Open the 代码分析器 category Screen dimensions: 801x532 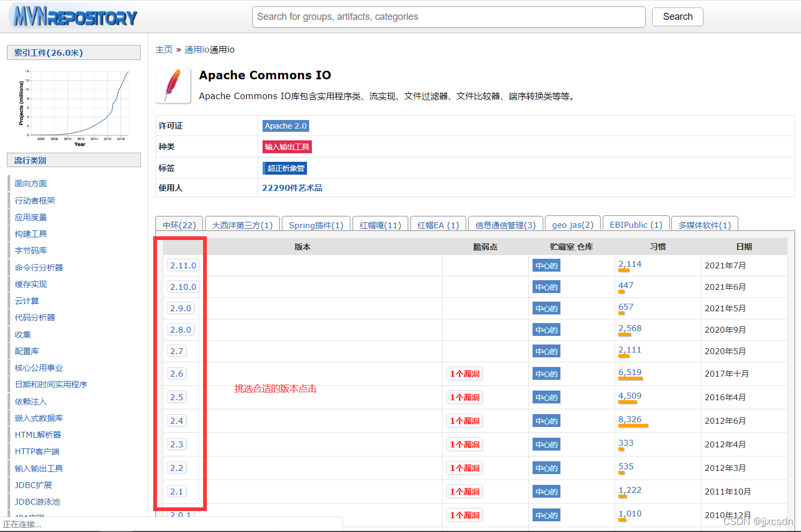[x=35, y=318]
